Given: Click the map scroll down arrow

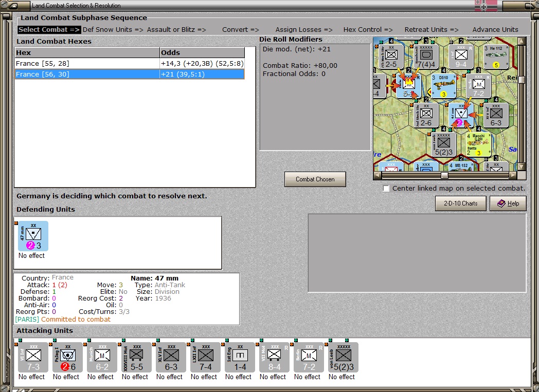Looking at the screenshot, I should point(522,167).
